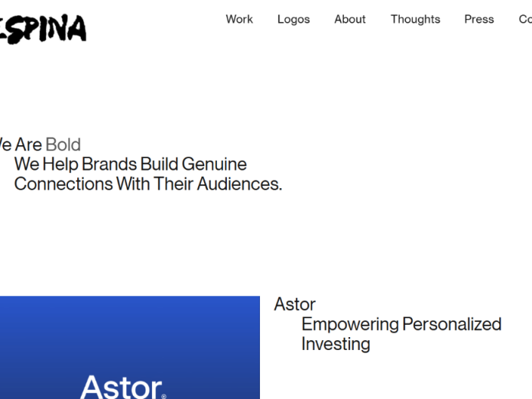Click the word "Empowering" under Astor
Screen dimensions: 532x399
pos(350,324)
